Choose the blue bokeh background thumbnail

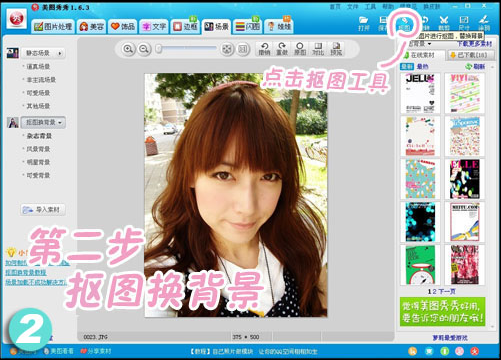coord(420,222)
